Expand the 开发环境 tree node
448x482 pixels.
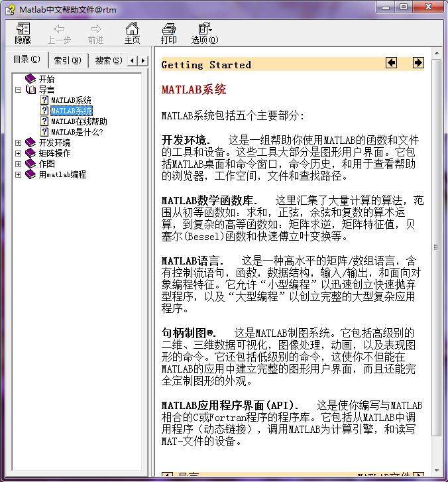(x=18, y=143)
